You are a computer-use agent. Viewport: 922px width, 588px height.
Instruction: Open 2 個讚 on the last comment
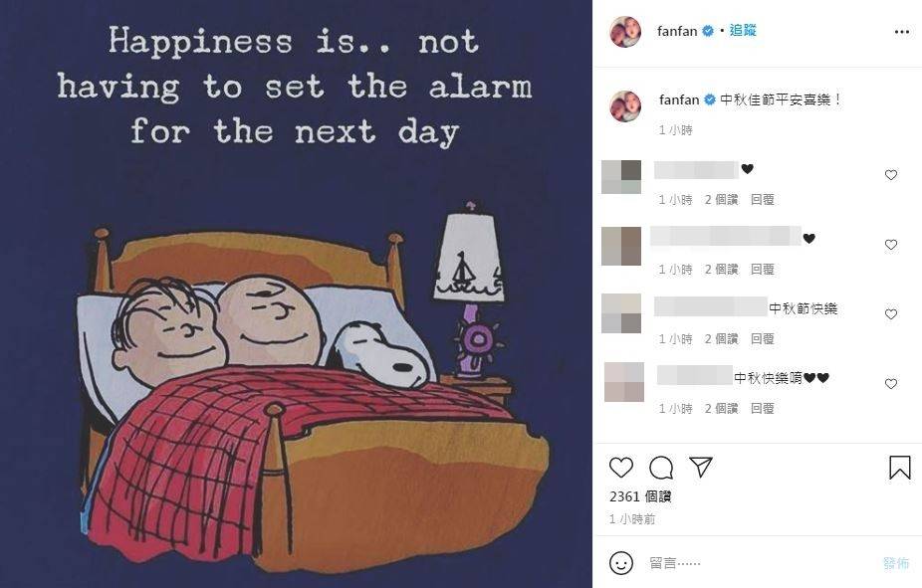[x=722, y=408]
